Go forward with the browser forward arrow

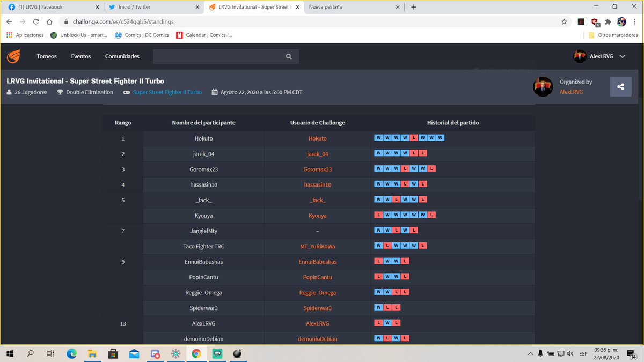pos(23,22)
